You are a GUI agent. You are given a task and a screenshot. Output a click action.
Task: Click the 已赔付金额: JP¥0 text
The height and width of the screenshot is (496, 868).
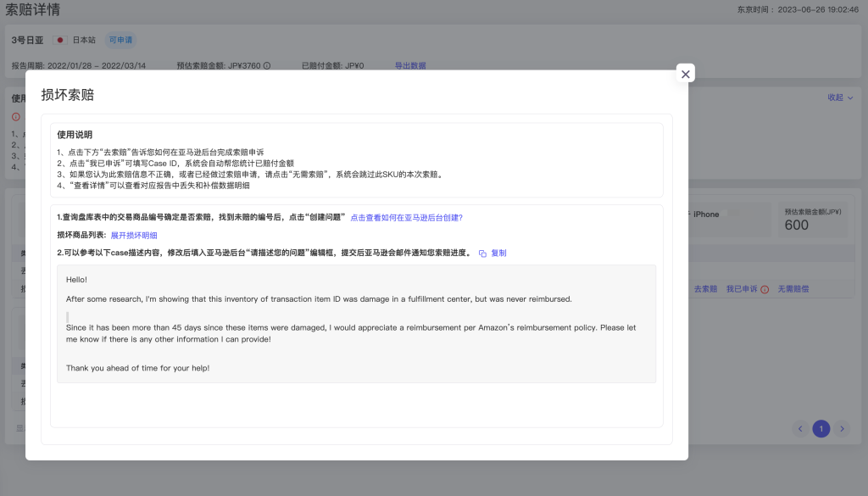coord(332,65)
